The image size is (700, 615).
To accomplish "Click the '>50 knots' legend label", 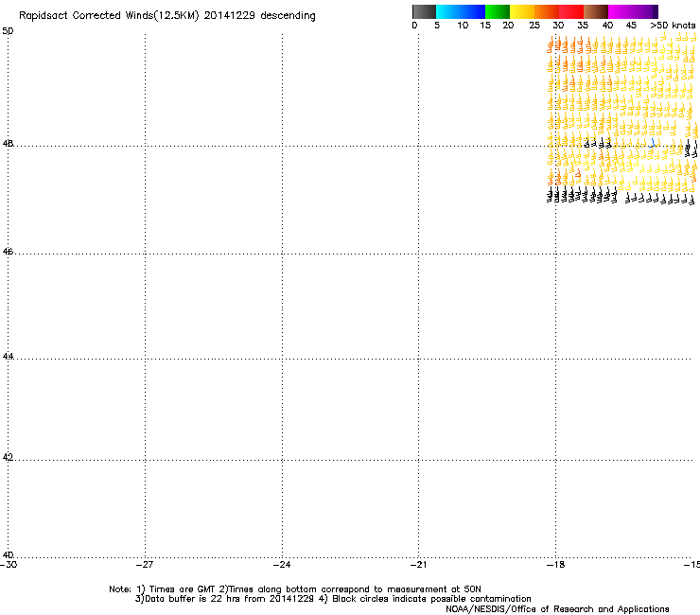I will pos(673,26).
